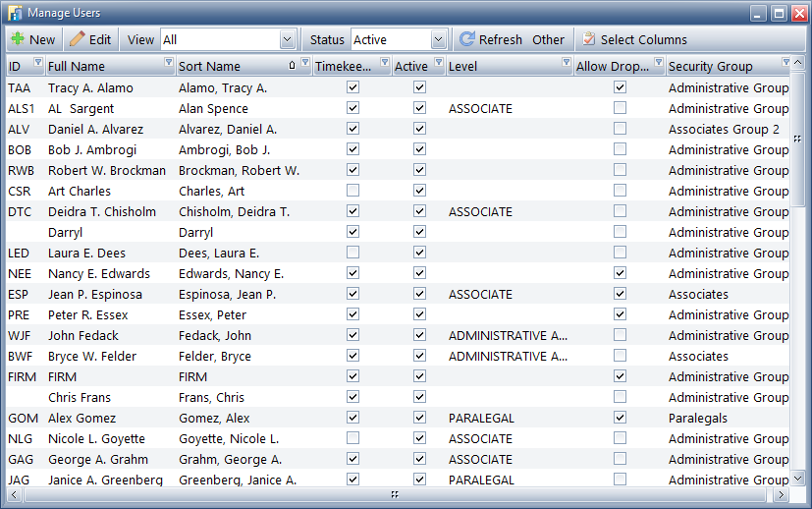Click the Edit button label
The image size is (812, 509).
100,40
